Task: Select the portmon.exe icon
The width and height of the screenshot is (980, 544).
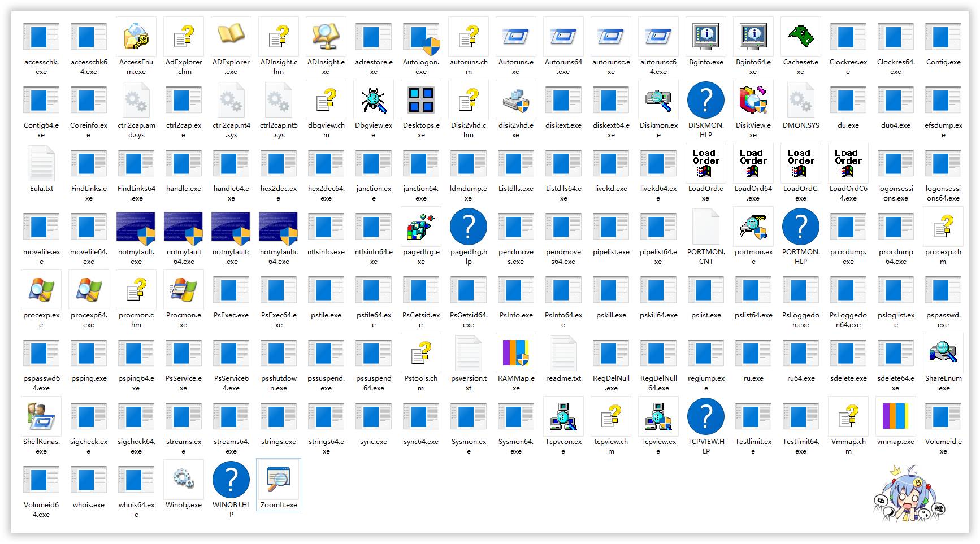Action: [x=753, y=227]
